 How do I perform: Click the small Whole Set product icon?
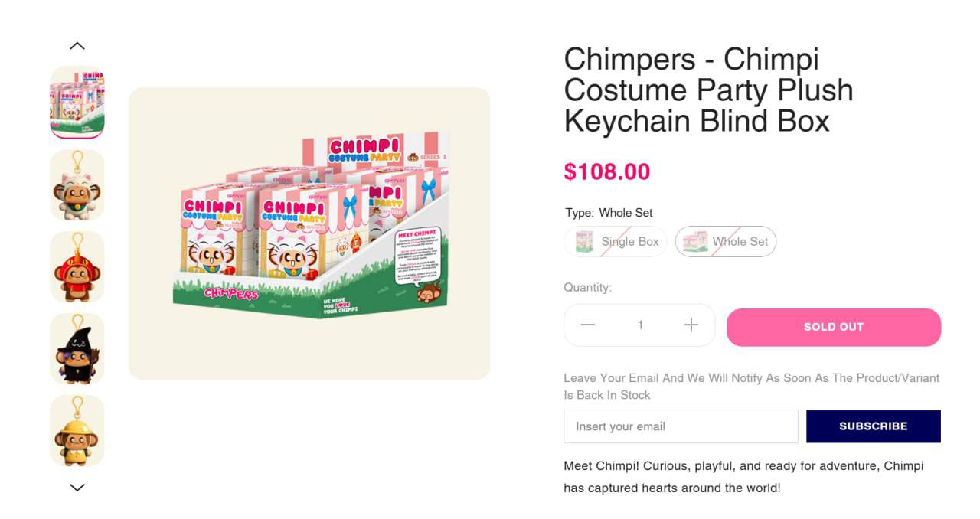pyautogui.click(x=695, y=241)
